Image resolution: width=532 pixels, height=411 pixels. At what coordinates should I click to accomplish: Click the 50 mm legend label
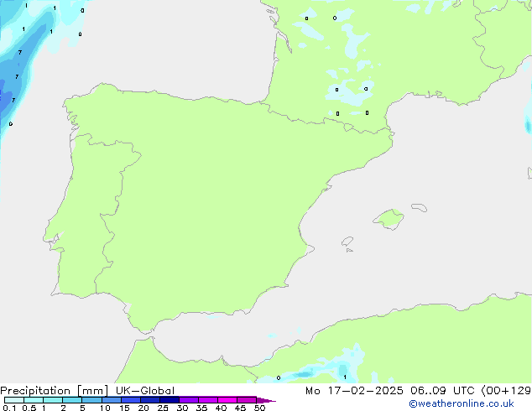(x=259, y=408)
